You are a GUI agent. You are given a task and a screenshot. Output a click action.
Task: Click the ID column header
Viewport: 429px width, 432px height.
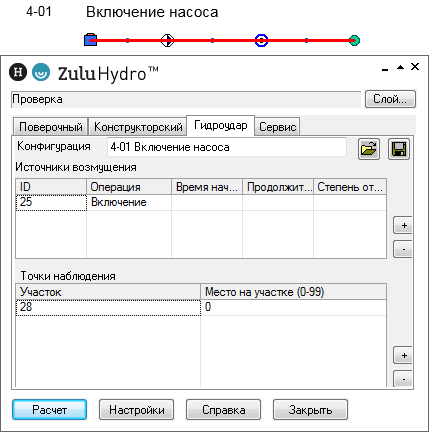[51, 187]
